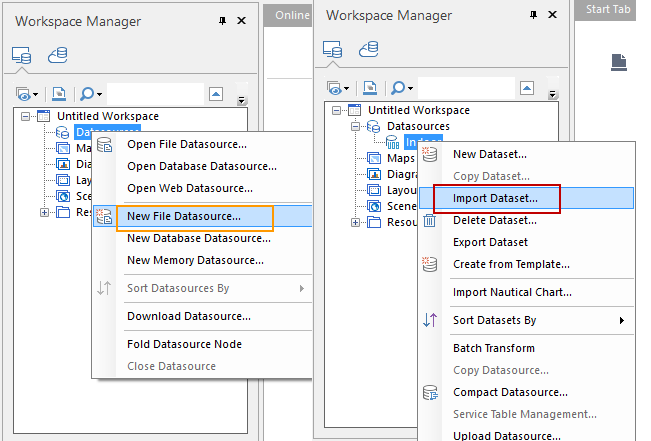The height and width of the screenshot is (441, 651).
Task: Open the search magnifier dropdown in right panel
Action: pos(402,88)
